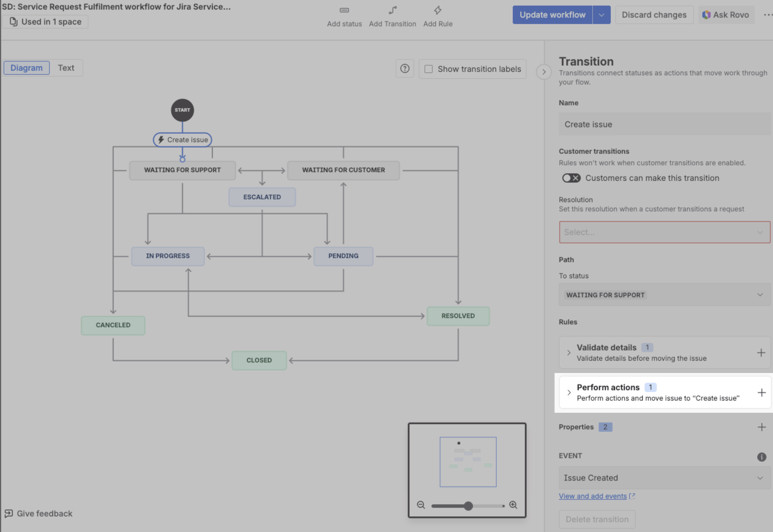Viewport: 773px width, 532px height.
Task: Switch to the Diagram tab
Action: click(x=27, y=68)
